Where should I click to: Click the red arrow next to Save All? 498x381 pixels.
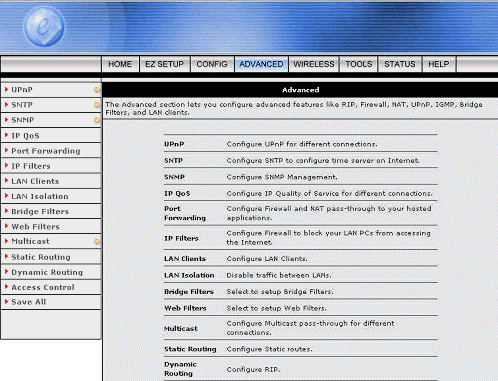pos(6,302)
